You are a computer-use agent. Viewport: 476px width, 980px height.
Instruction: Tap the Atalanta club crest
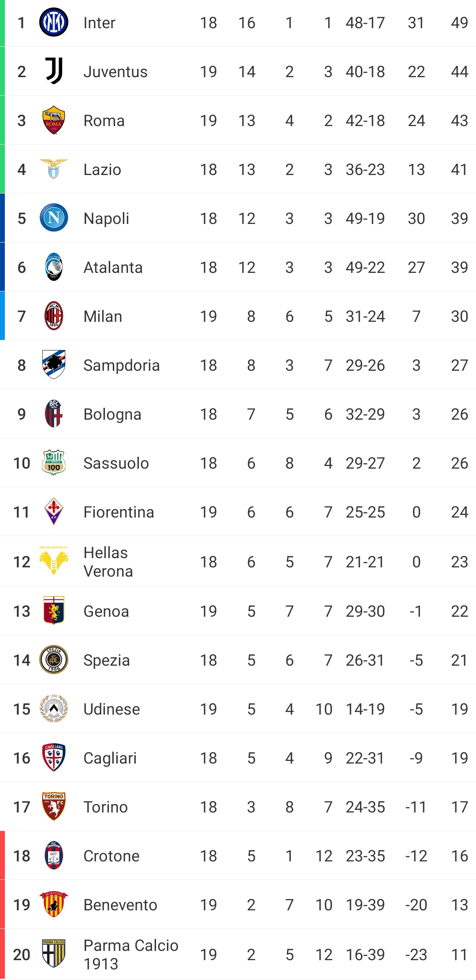[54, 267]
